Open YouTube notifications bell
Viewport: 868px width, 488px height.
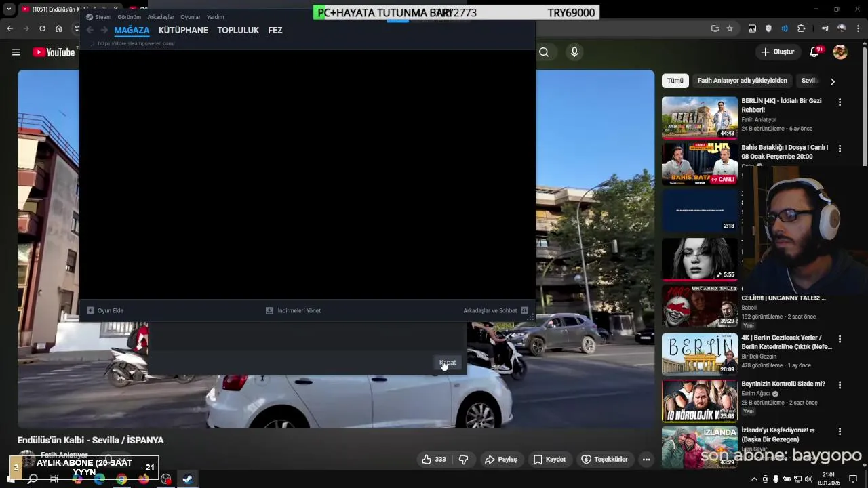815,52
